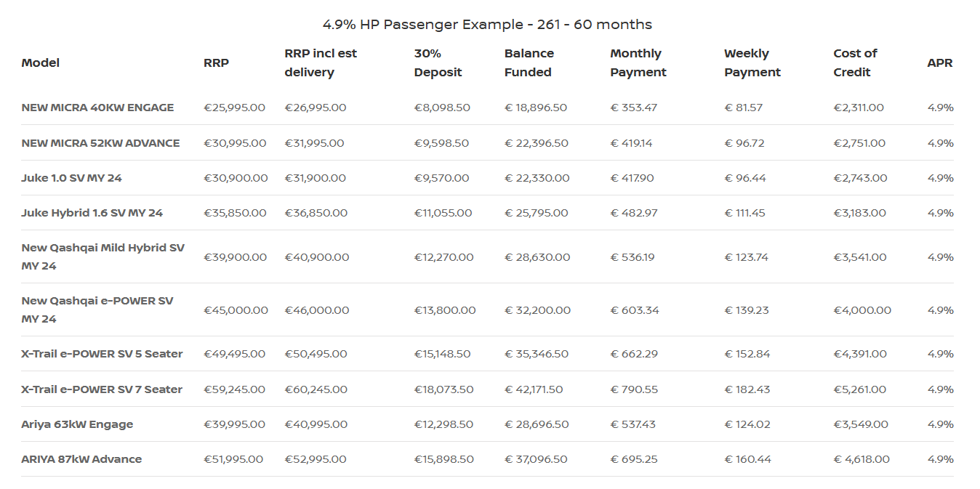Click Juke Hybrid 1.6 SV MY 24
The height and width of the screenshot is (489, 980).
(92, 213)
